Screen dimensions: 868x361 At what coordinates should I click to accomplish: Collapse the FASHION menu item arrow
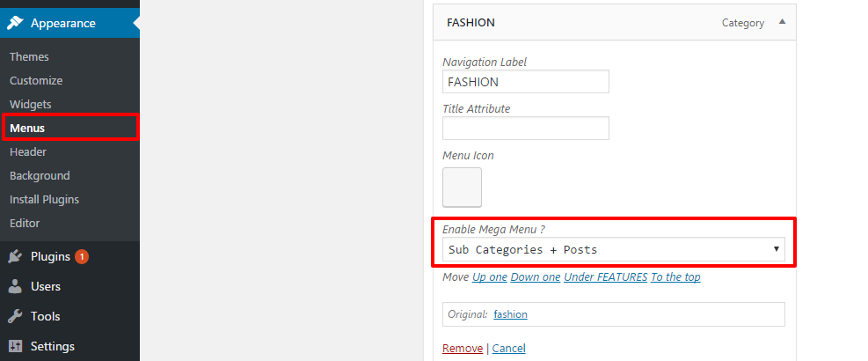coord(782,22)
